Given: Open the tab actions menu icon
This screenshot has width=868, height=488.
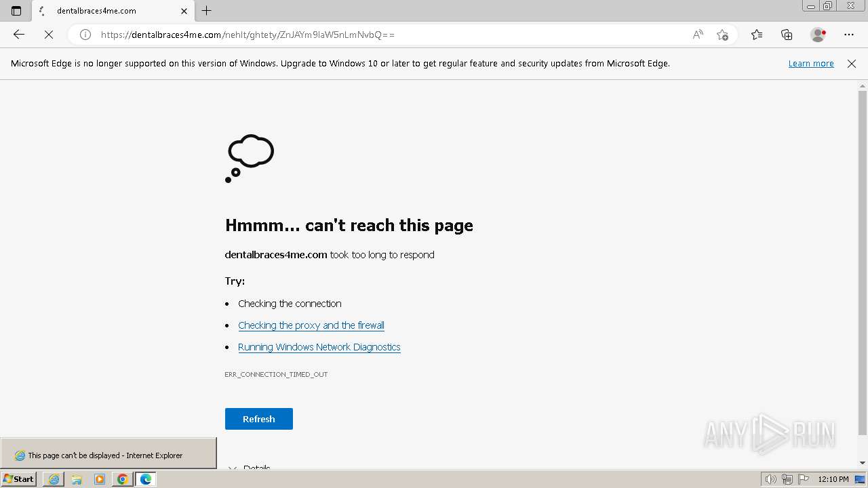Looking at the screenshot, I should 16,11.
